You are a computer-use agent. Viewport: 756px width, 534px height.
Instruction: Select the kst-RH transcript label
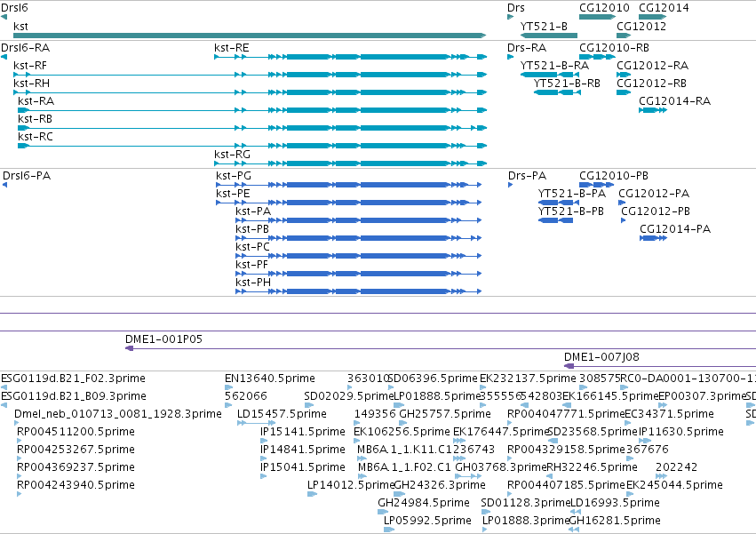tap(32, 84)
